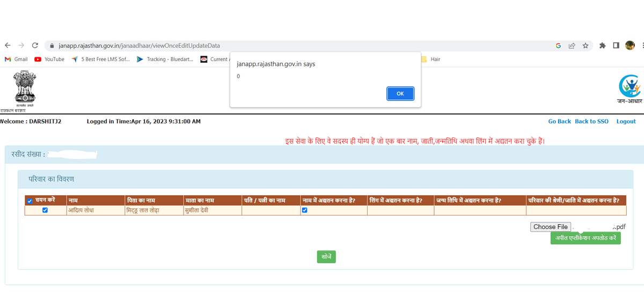Image resolution: width=644 pixels, height=304 pixels.
Task: Click the Jan-Aadhaar logo
Action: click(x=630, y=90)
